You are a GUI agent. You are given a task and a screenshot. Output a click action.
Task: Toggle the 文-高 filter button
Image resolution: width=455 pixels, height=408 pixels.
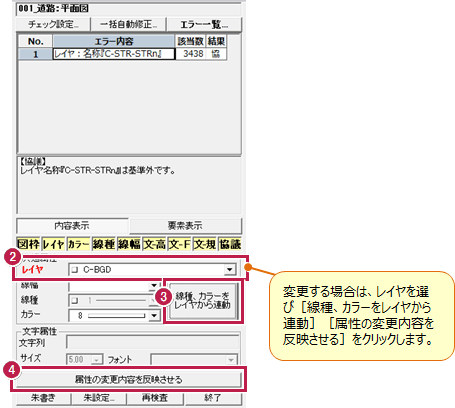point(154,244)
